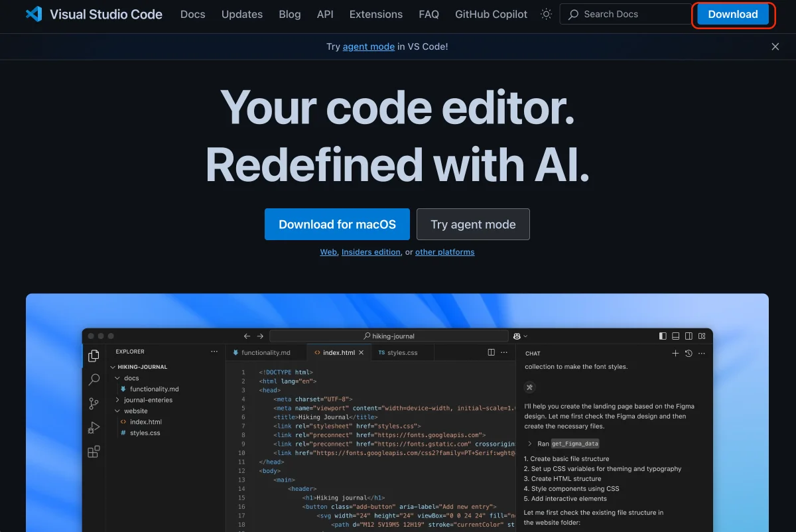Toggle the bottom panel layout icon
This screenshot has width=796, height=532.
coord(675,336)
